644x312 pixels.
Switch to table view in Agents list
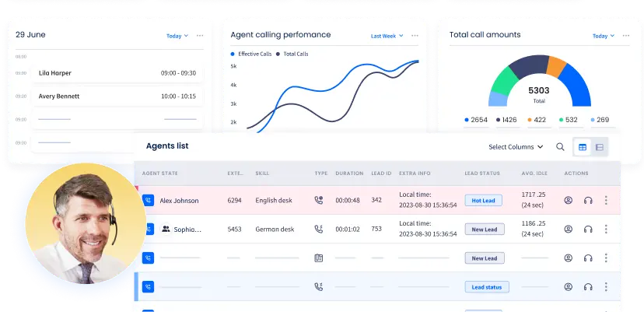pos(583,147)
